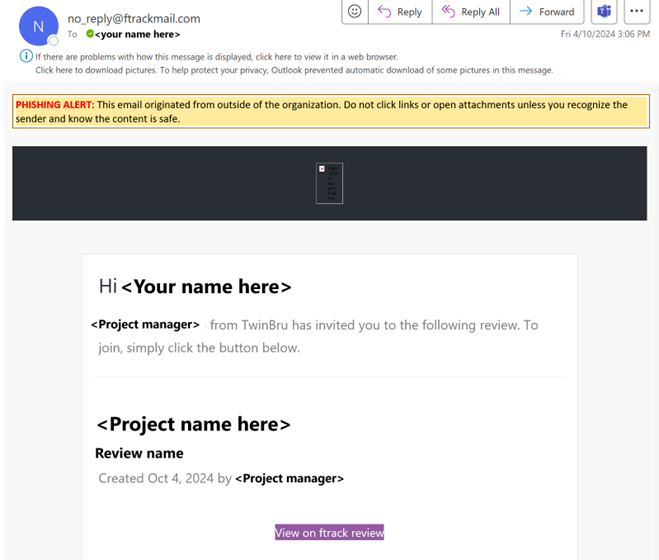Click the purple 'View on ftrack review' link
This screenshot has width=659, height=560.
[x=330, y=532]
